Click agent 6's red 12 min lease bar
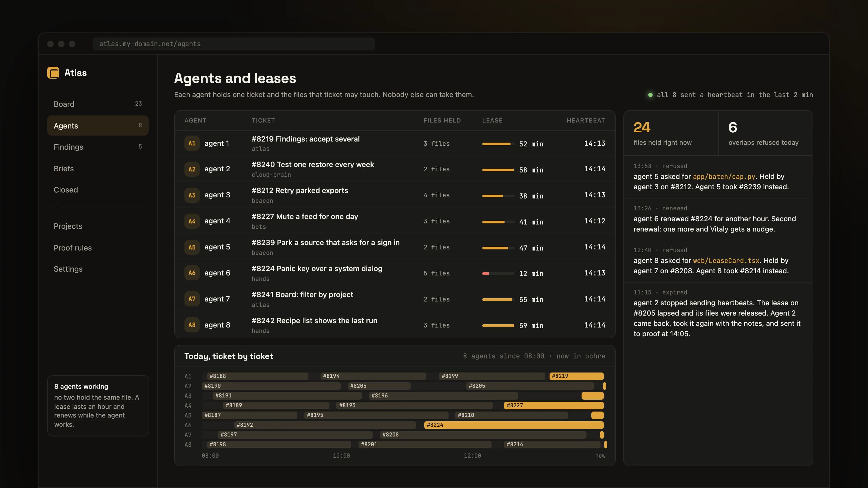 click(x=498, y=274)
